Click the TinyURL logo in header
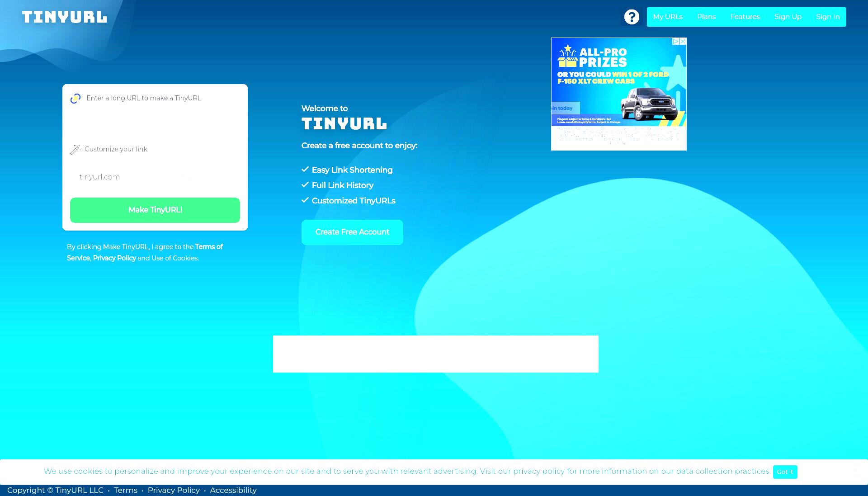 pyautogui.click(x=65, y=17)
